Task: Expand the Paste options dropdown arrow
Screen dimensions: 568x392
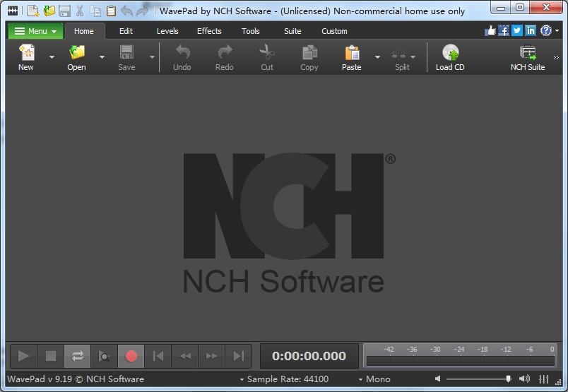Action: pyautogui.click(x=377, y=57)
